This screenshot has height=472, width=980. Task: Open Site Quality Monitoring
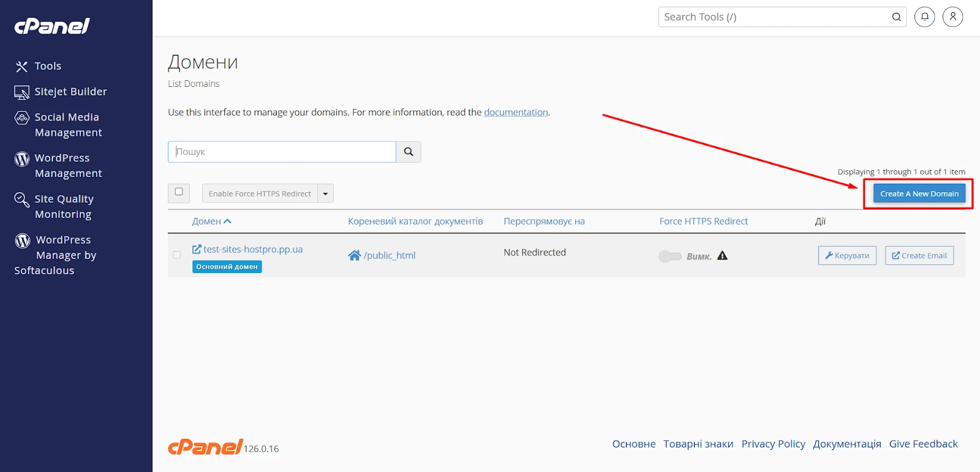54,207
